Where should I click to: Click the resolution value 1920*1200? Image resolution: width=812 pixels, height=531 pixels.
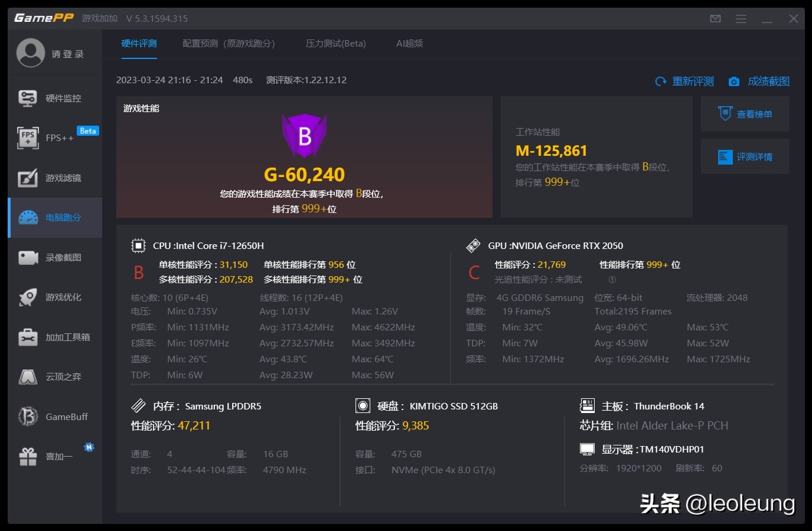coord(639,468)
